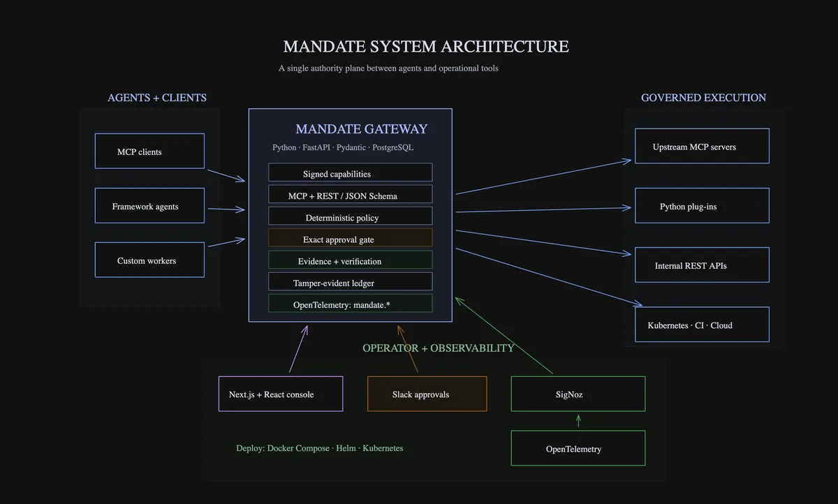Select the Slack approvals box
Viewport: 838px width, 504px height.
coord(427,394)
